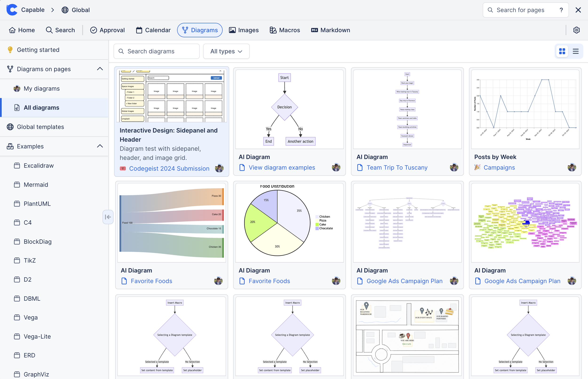The width and height of the screenshot is (588, 379).
Task: Select My diagrams in sidebar
Action: point(54,88)
